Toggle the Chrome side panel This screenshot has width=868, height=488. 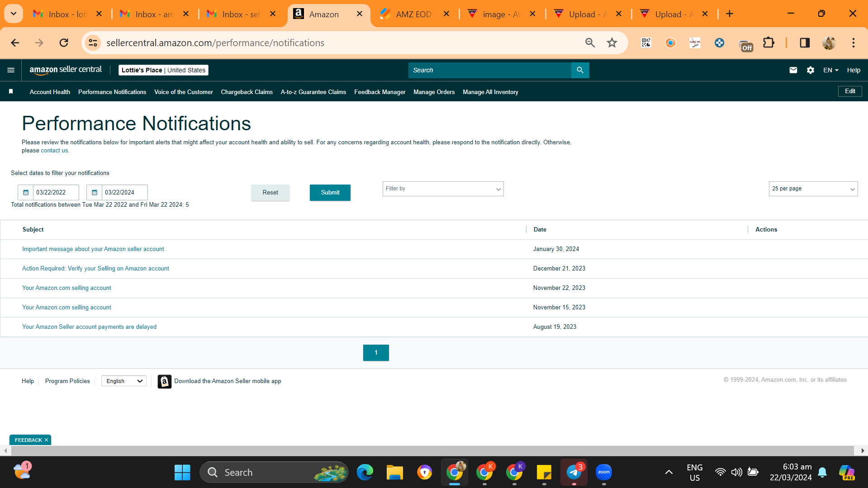click(805, 43)
